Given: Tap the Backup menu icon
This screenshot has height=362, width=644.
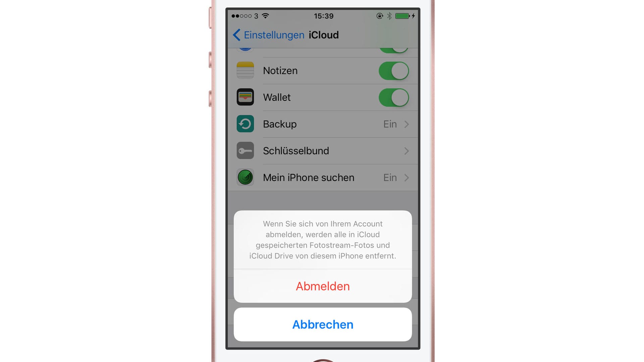Looking at the screenshot, I should pos(245,124).
